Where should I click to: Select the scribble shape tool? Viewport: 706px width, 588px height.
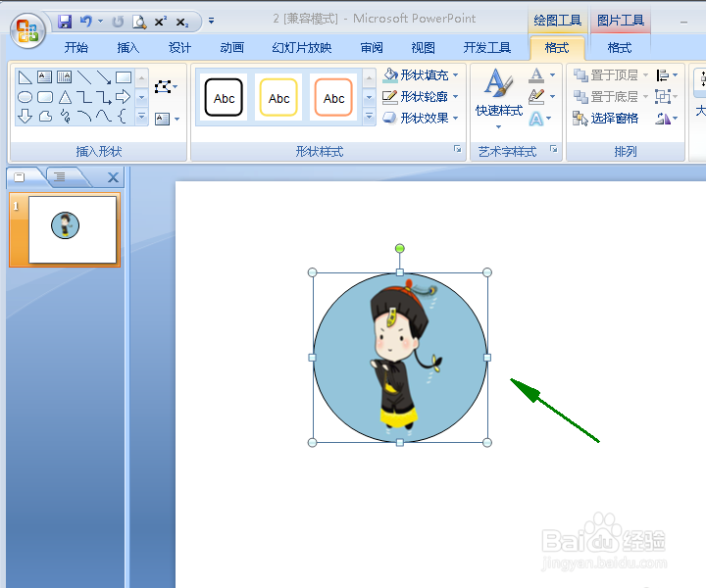click(66, 117)
